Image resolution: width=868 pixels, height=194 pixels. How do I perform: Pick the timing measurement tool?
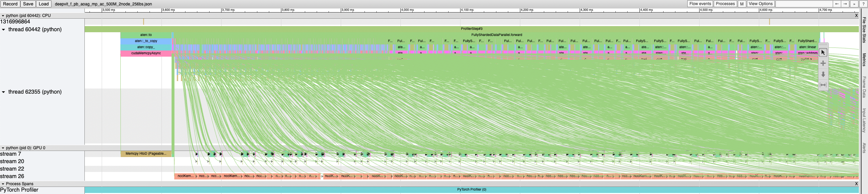[823, 85]
